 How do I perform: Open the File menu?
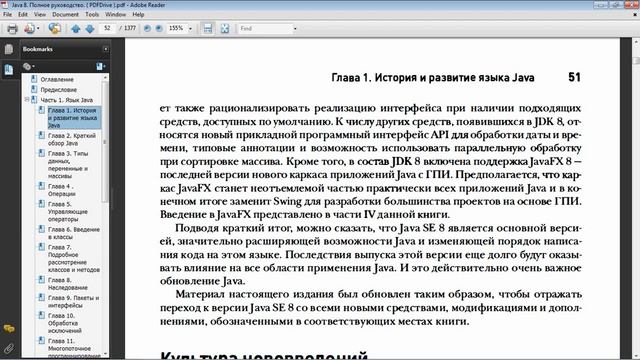(x=7, y=14)
